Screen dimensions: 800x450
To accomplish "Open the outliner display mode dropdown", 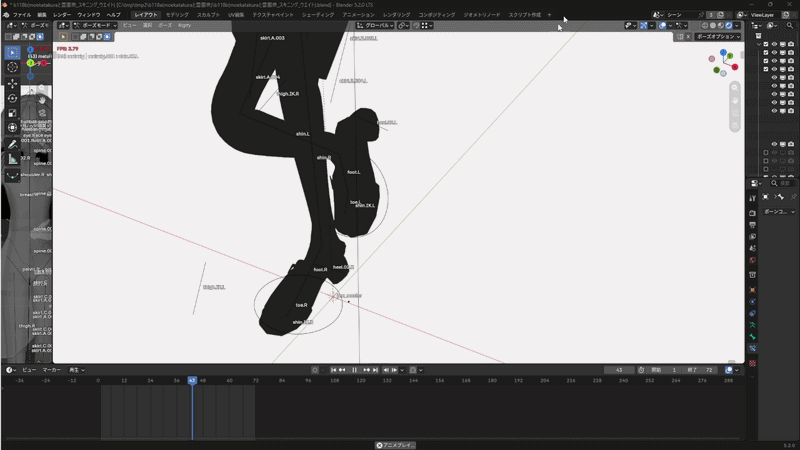I will coord(773,26).
